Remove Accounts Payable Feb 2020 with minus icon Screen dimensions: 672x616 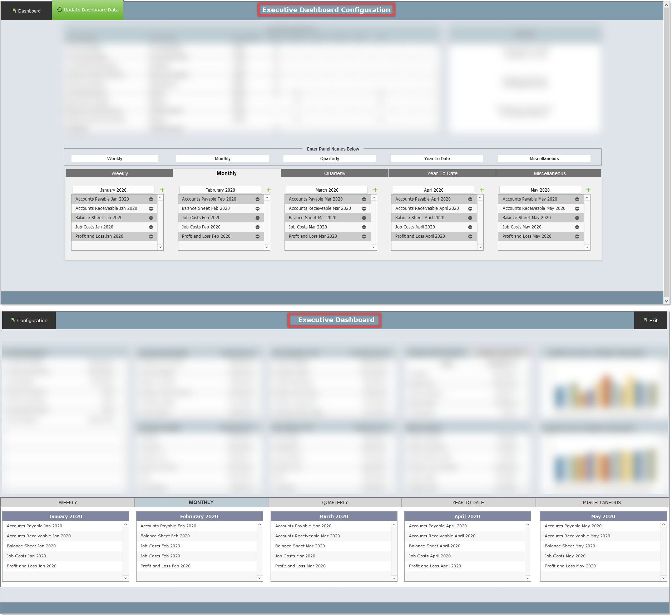coord(257,199)
